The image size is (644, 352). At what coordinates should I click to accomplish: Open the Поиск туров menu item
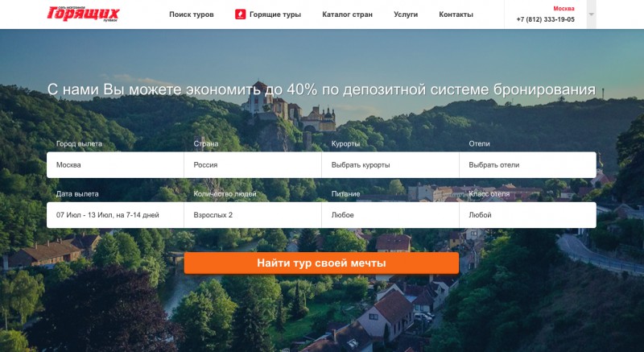click(x=192, y=14)
